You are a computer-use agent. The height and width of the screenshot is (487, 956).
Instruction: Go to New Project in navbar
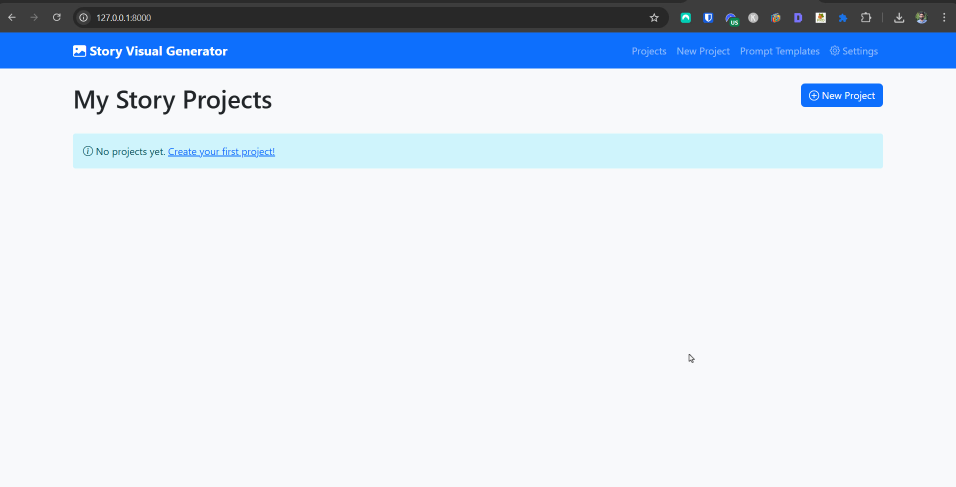703,51
